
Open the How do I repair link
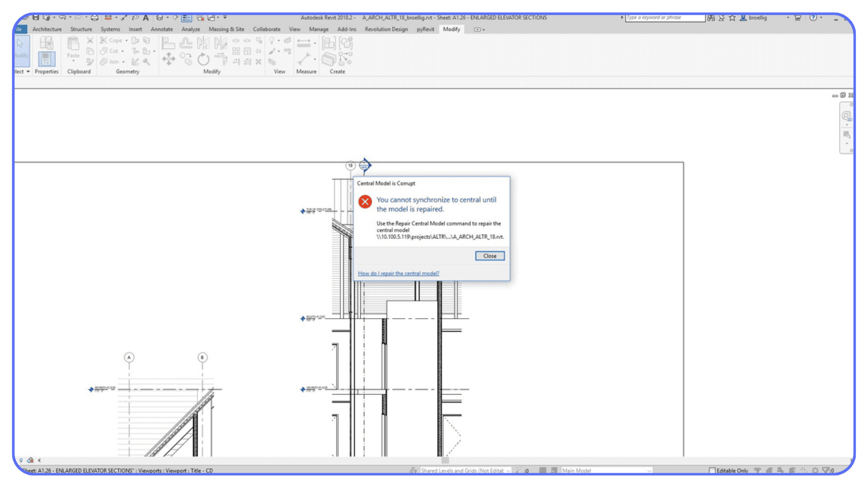pos(398,273)
